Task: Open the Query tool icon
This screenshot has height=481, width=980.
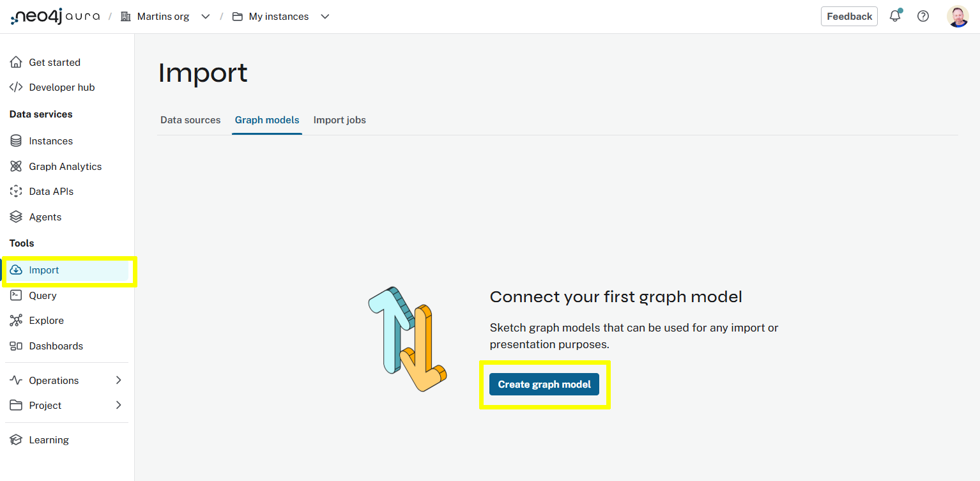Action: point(16,295)
